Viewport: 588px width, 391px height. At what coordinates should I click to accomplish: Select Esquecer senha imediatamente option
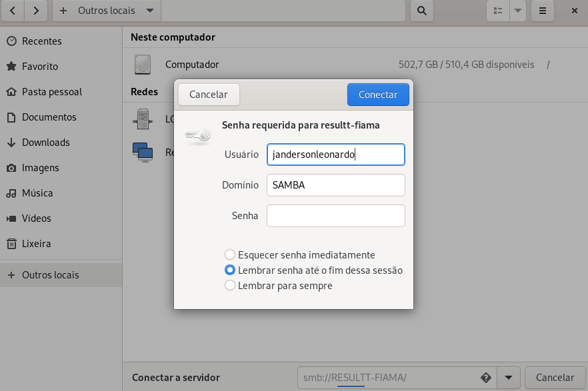coord(230,254)
